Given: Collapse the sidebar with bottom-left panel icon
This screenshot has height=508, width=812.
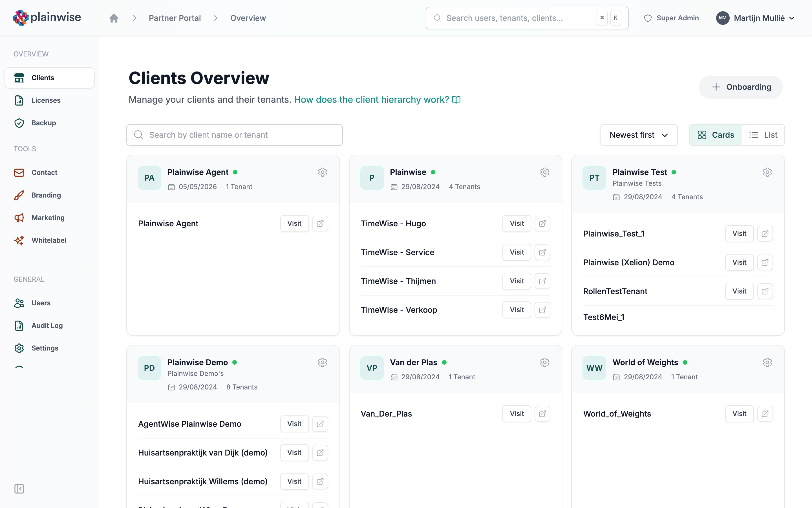Looking at the screenshot, I should click(x=19, y=489).
